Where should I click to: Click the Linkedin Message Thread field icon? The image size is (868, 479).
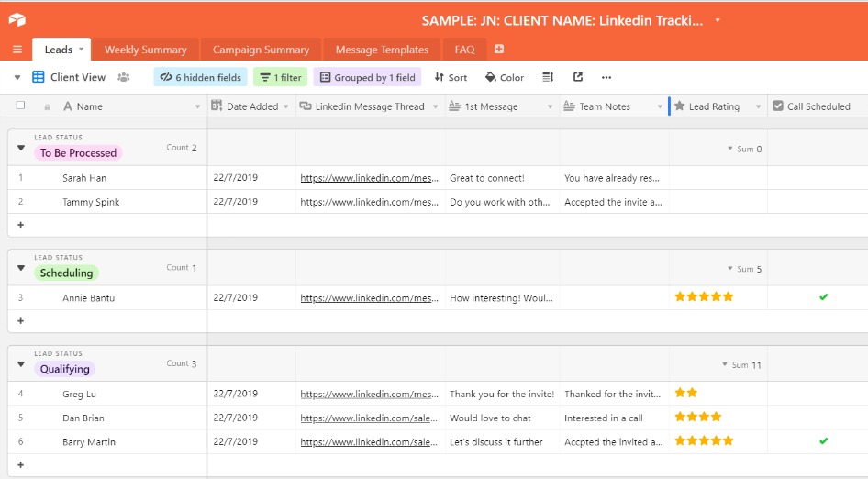(305, 106)
